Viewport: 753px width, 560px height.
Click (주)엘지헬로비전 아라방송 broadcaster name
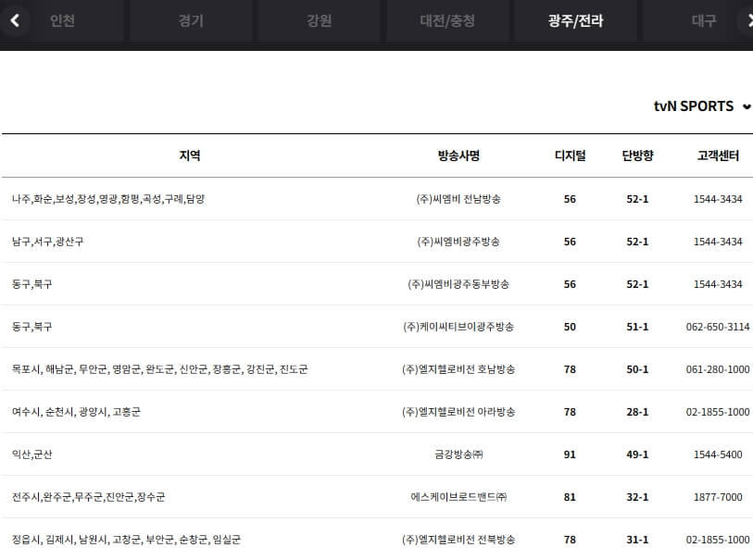458,412
